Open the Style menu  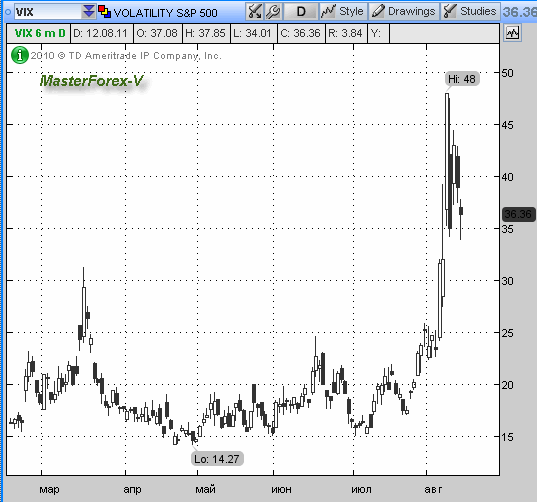point(343,12)
